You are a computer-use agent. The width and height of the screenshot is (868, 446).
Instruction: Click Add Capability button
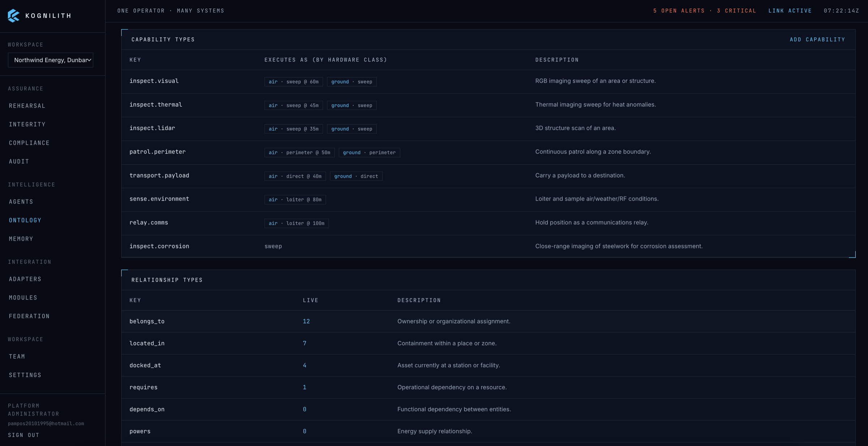[x=817, y=39]
